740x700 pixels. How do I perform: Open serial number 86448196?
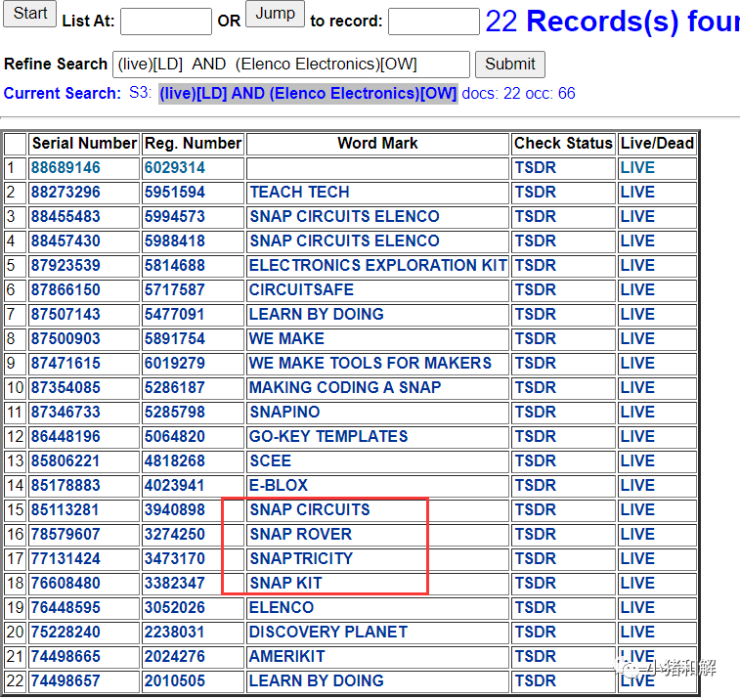tap(65, 437)
